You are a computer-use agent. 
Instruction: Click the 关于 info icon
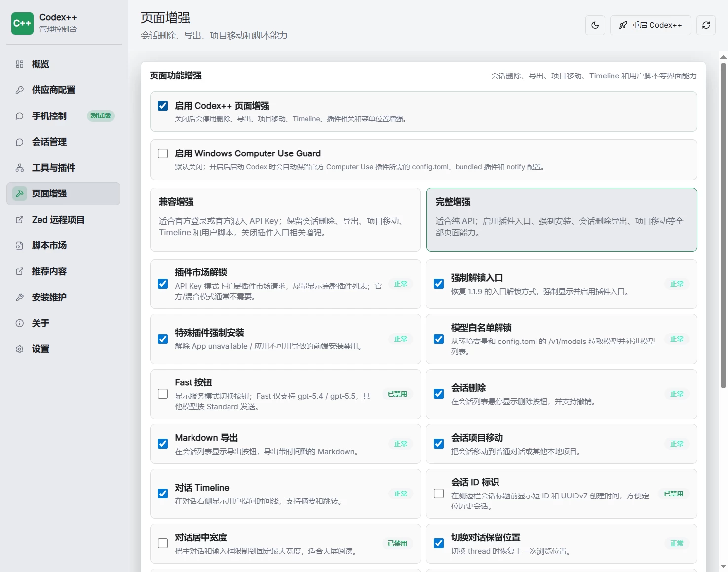coord(20,323)
